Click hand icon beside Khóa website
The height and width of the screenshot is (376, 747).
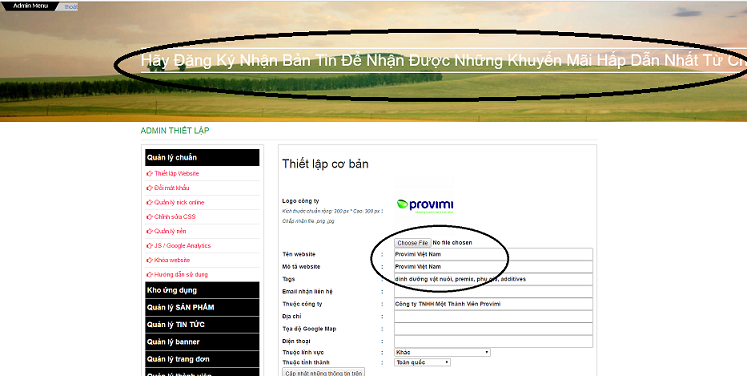(150, 260)
